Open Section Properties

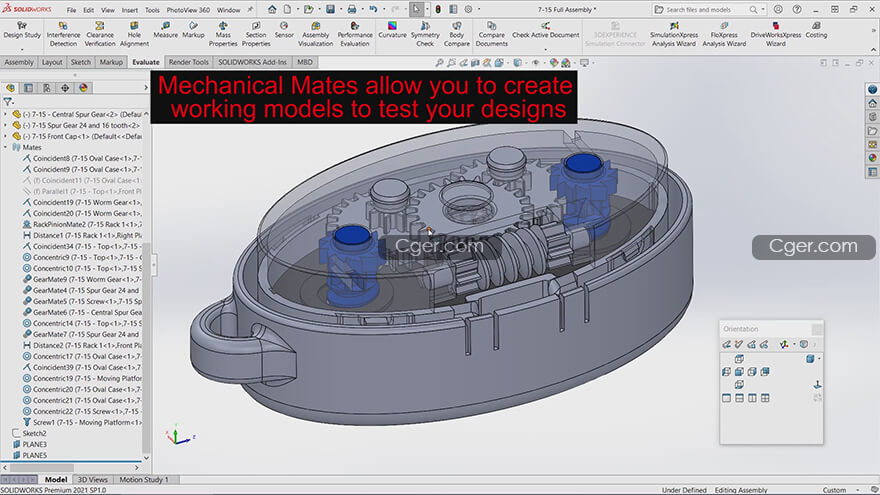pyautogui.click(x=256, y=34)
